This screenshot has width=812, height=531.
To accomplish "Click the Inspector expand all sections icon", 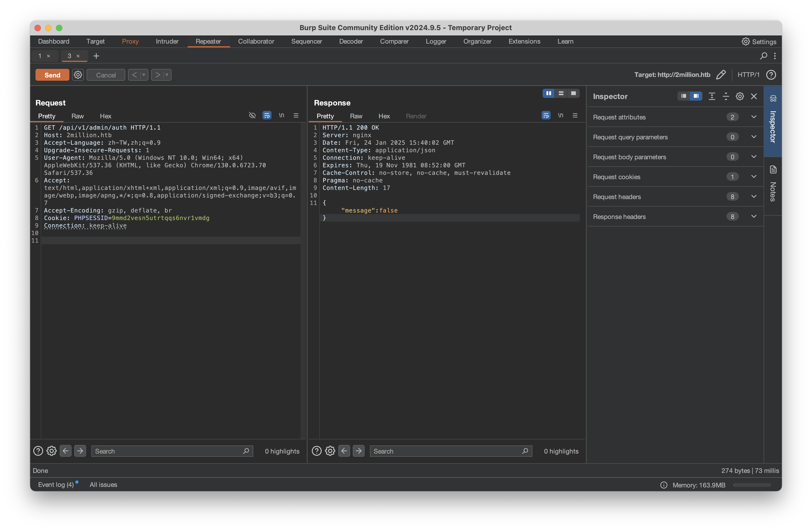I will [712, 97].
